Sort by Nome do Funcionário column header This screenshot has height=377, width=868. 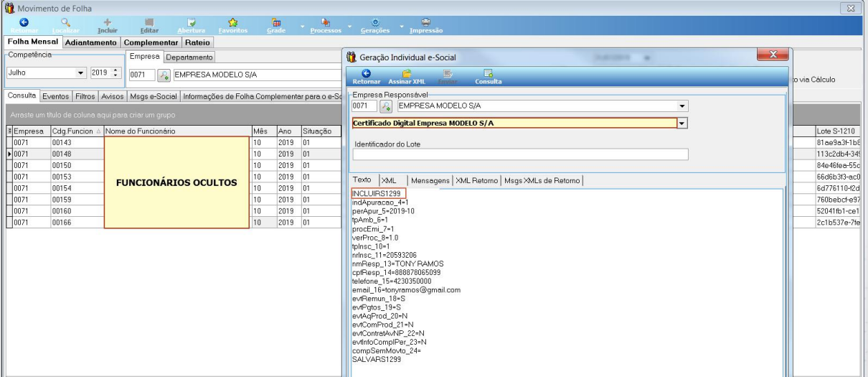[176, 131]
